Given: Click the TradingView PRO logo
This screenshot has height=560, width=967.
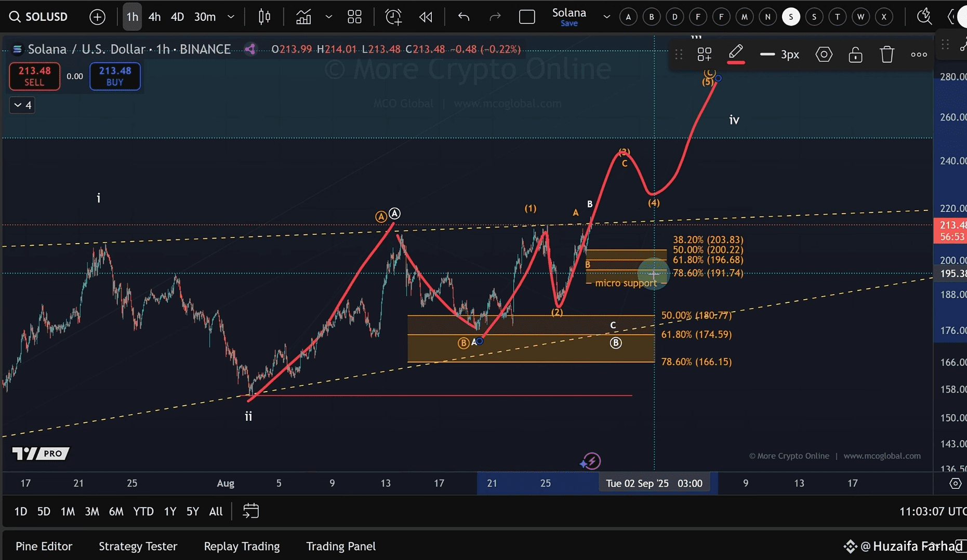Looking at the screenshot, I should (x=41, y=454).
